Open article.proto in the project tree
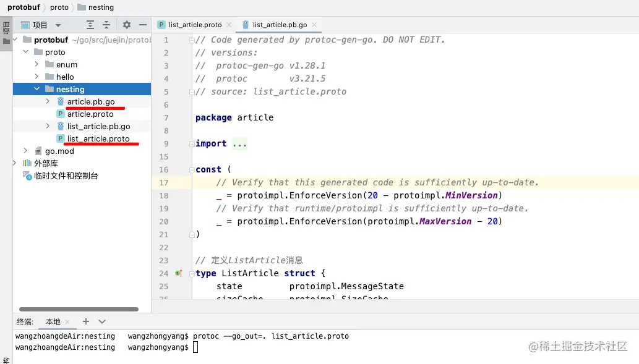This screenshot has width=639, height=364. coord(90,114)
